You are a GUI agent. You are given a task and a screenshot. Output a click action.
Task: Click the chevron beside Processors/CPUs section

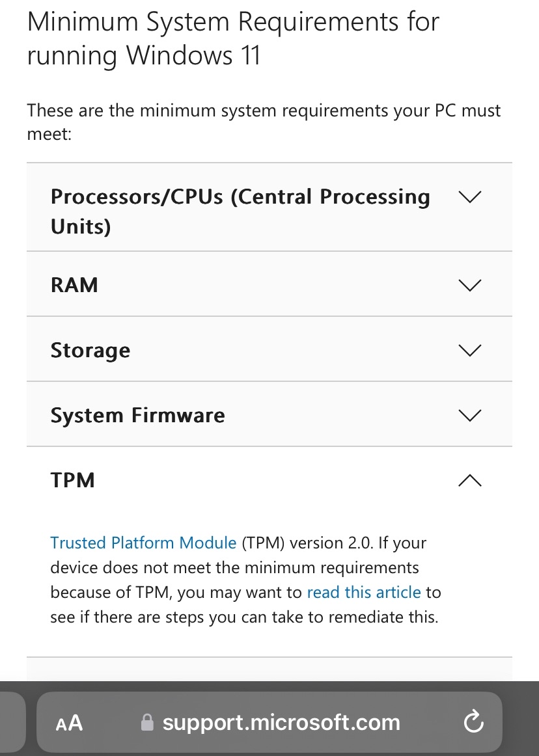(469, 196)
